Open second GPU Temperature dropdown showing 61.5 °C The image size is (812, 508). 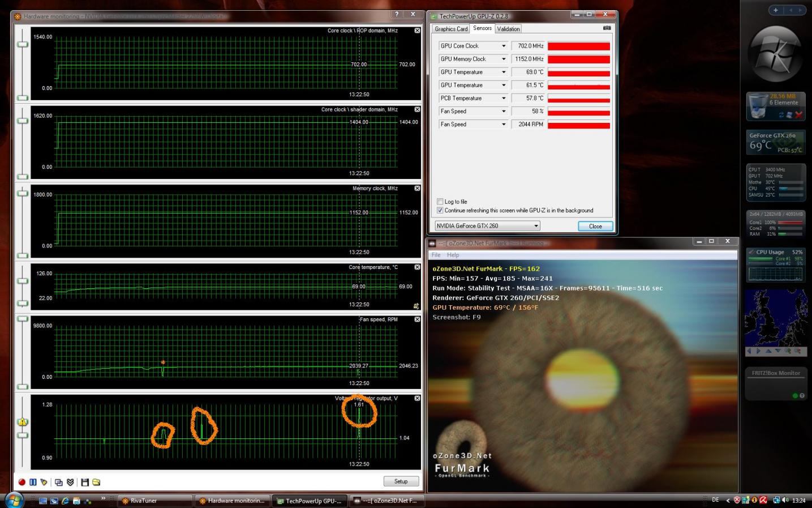(x=504, y=85)
